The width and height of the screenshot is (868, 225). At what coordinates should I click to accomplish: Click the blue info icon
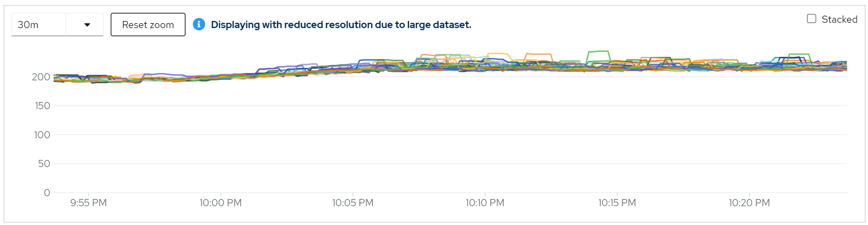coord(199,24)
